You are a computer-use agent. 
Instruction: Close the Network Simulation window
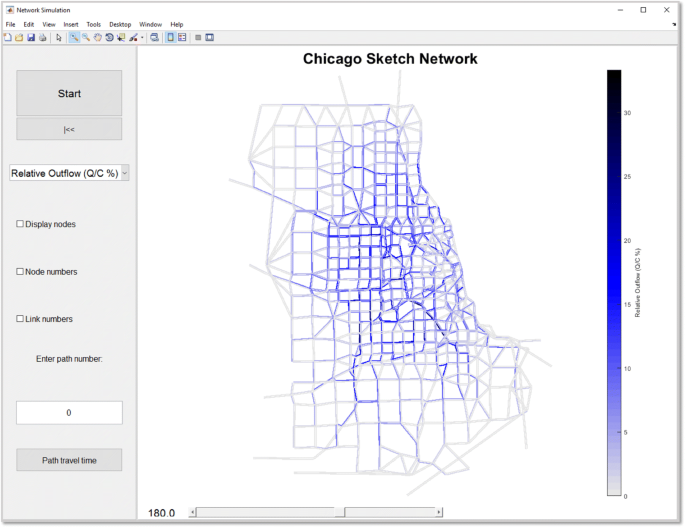[667, 10]
